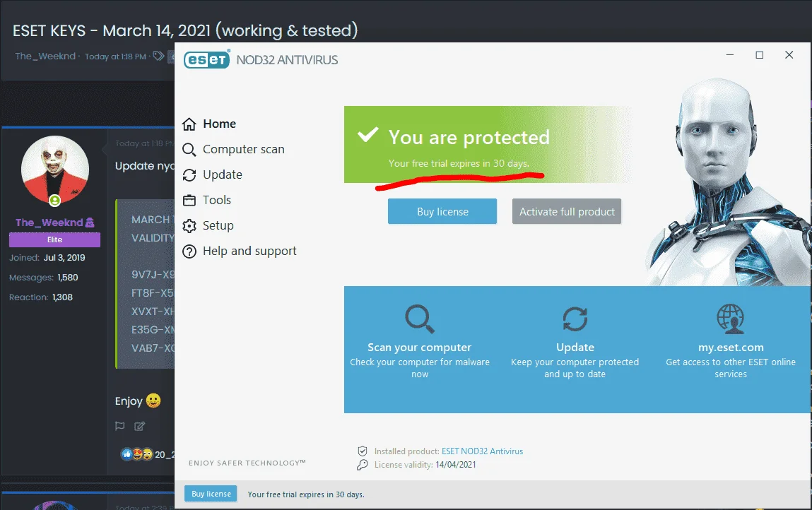
Task: Click the key line starting with VAB7
Action: [152, 348]
